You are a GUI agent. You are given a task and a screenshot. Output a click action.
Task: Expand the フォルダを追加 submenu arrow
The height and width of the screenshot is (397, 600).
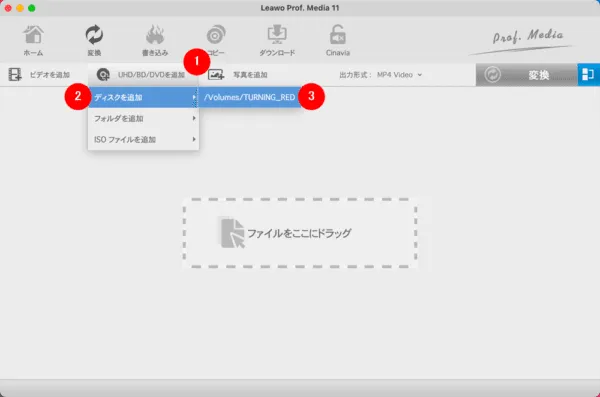coord(194,118)
